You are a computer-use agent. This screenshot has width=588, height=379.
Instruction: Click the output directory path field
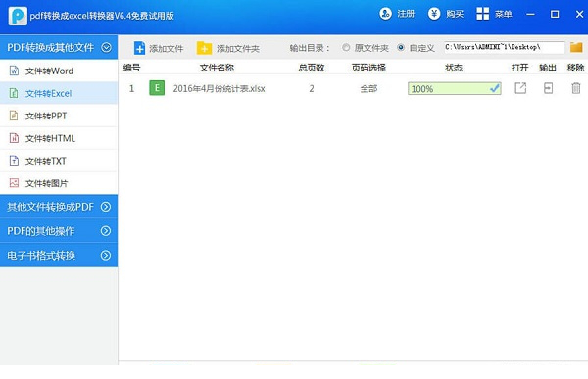click(505, 47)
